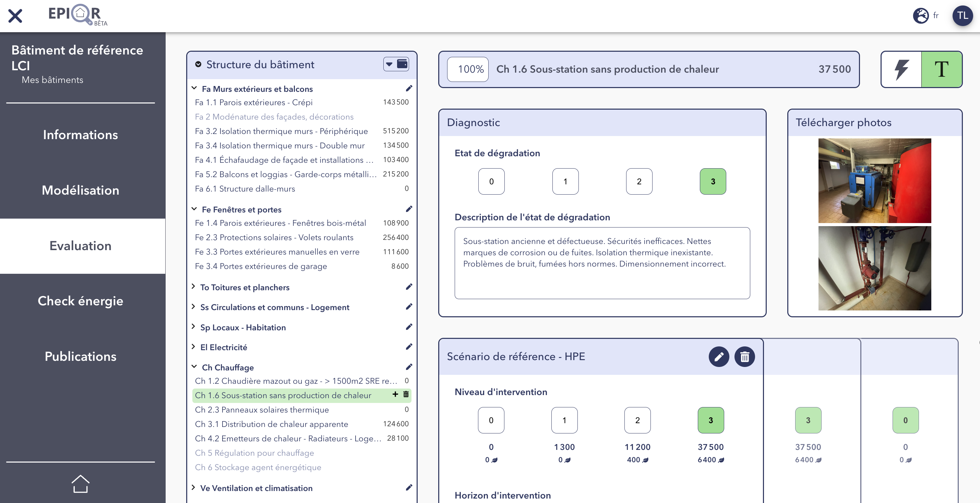The height and width of the screenshot is (503, 980).
Task: Open the pipes and pump photo thumbnail
Action: pyautogui.click(x=875, y=268)
